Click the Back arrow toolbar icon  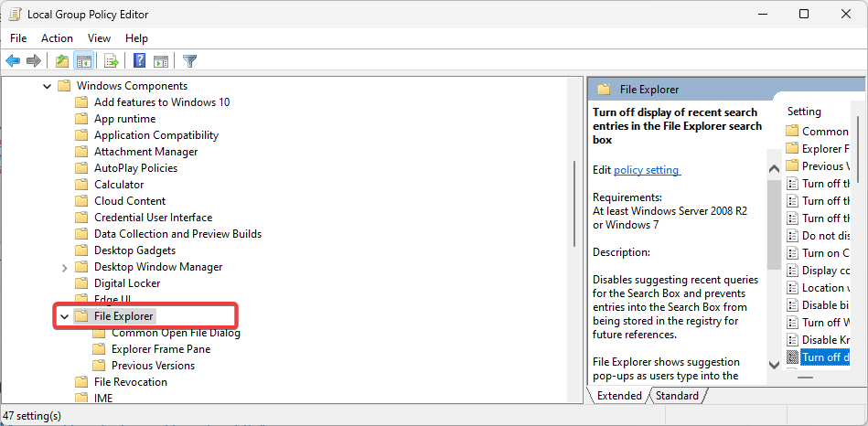tap(13, 61)
